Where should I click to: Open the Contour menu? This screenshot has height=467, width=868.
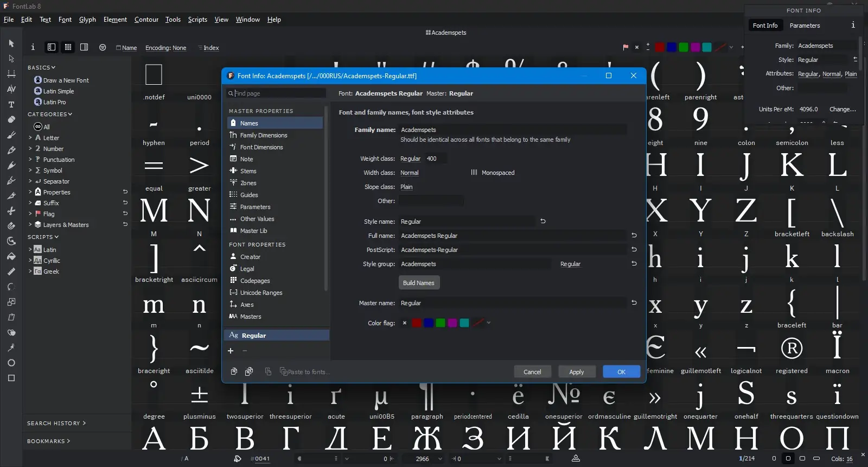146,20
